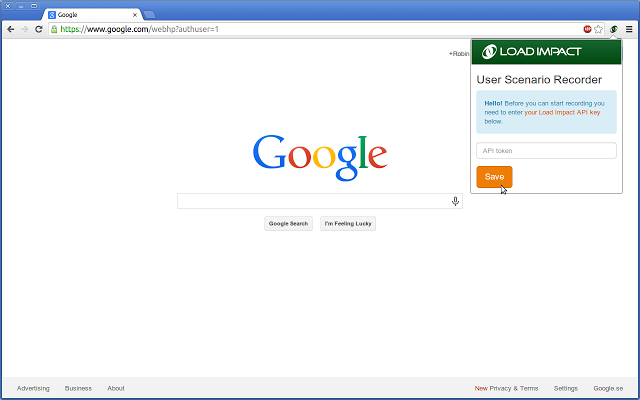Screen dimensions: 640x400
Task: Close the Google tab
Action: tap(135, 15)
